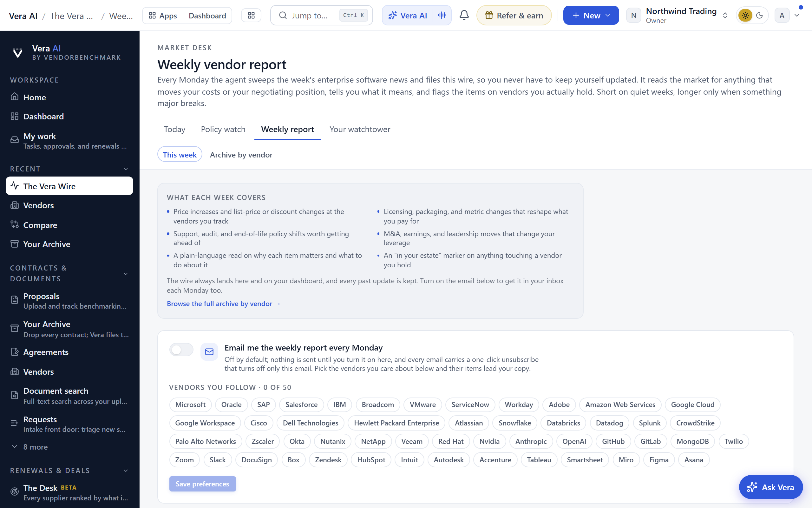
Task: Open the New button dropdown
Action: click(x=591, y=16)
